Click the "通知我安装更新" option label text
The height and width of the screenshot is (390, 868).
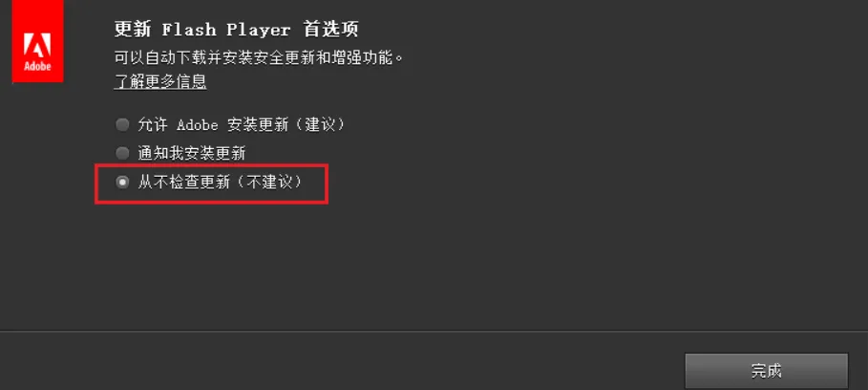point(192,153)
